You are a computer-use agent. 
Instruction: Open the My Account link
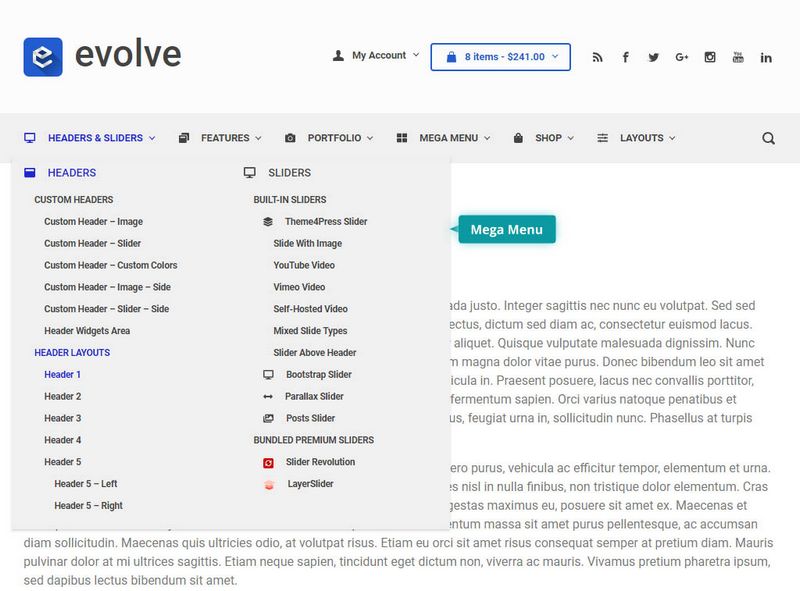(379, 55)
